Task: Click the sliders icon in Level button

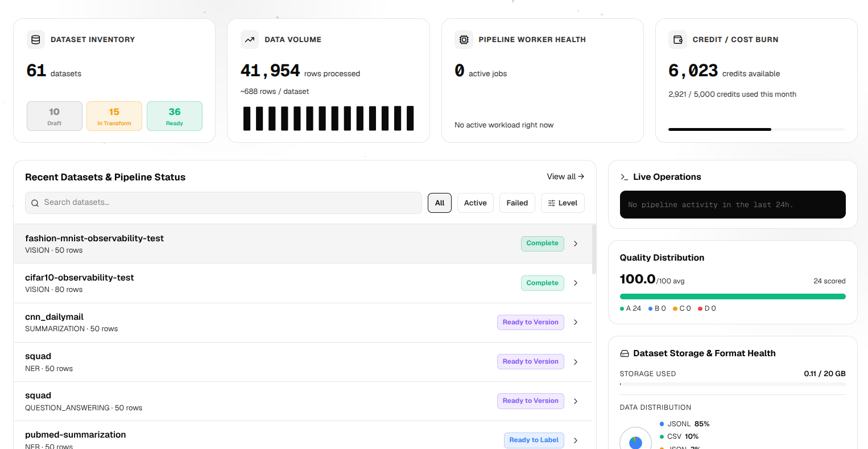Action: (x=551, y=203)
